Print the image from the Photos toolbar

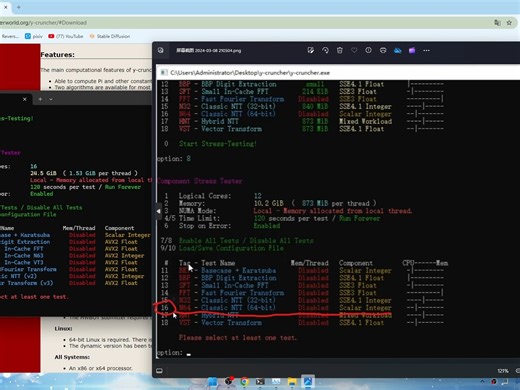(383, 50)
